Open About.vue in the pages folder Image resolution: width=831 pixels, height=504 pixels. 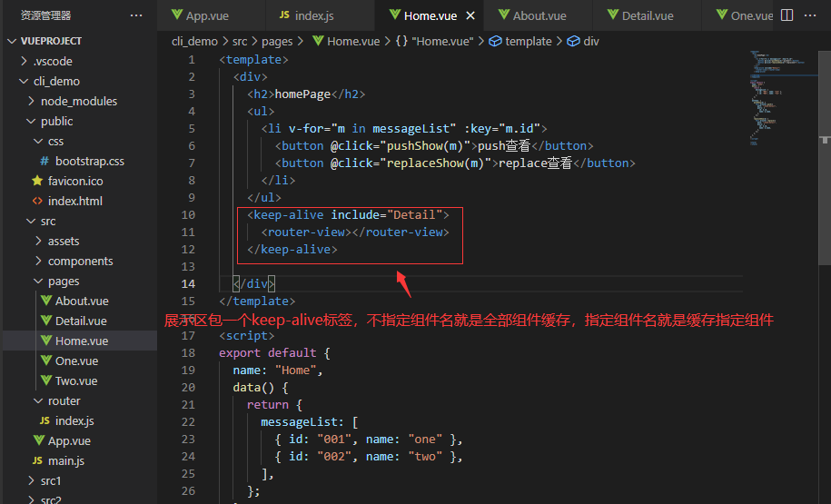click(x=80, y=301)
